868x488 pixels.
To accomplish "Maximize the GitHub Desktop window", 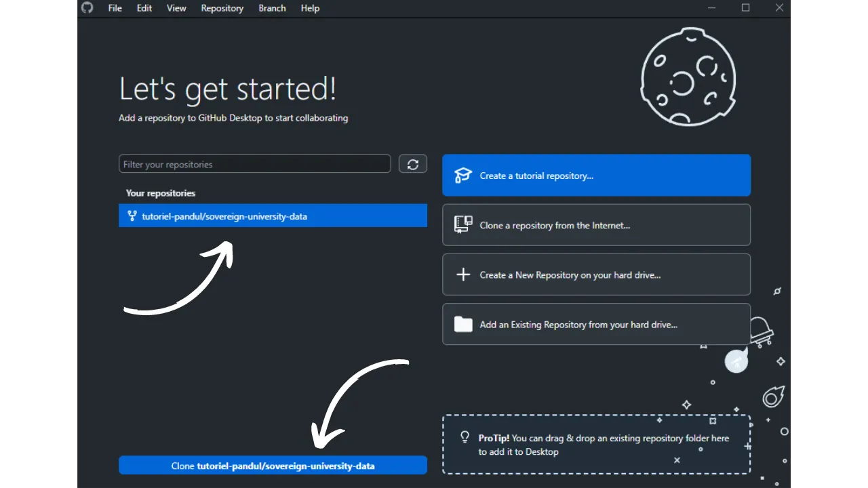I will pos(746,8).
